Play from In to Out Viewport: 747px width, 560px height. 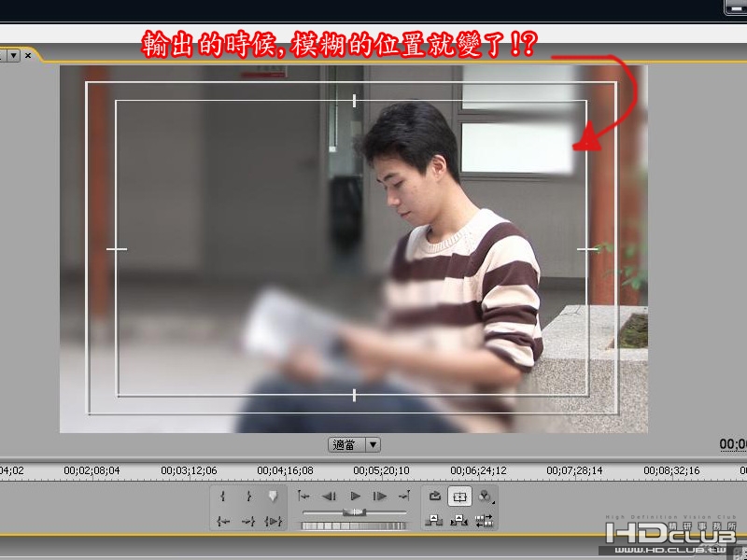(274, 522)
